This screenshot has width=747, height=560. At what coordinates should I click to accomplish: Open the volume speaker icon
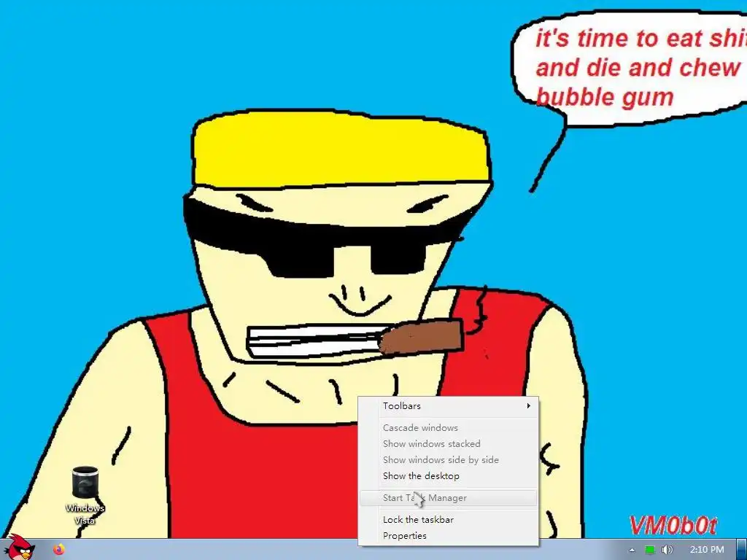pyautogui.click(x=667, y=550)
